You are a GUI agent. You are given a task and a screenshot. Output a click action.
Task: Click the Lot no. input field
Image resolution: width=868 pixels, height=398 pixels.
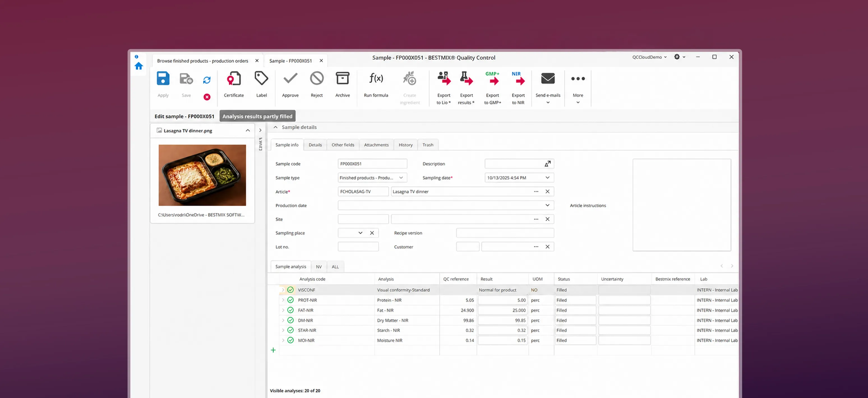(358, 247)
